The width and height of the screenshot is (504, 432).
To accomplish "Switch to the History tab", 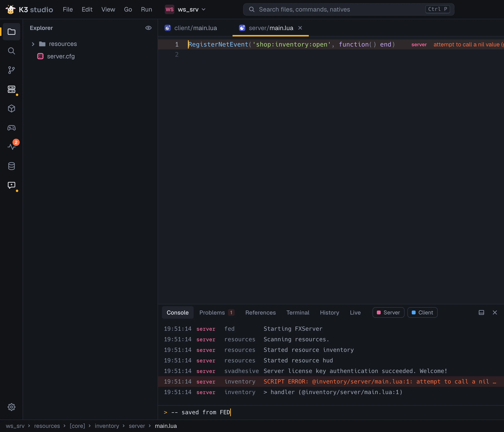I will pos(329,312).
